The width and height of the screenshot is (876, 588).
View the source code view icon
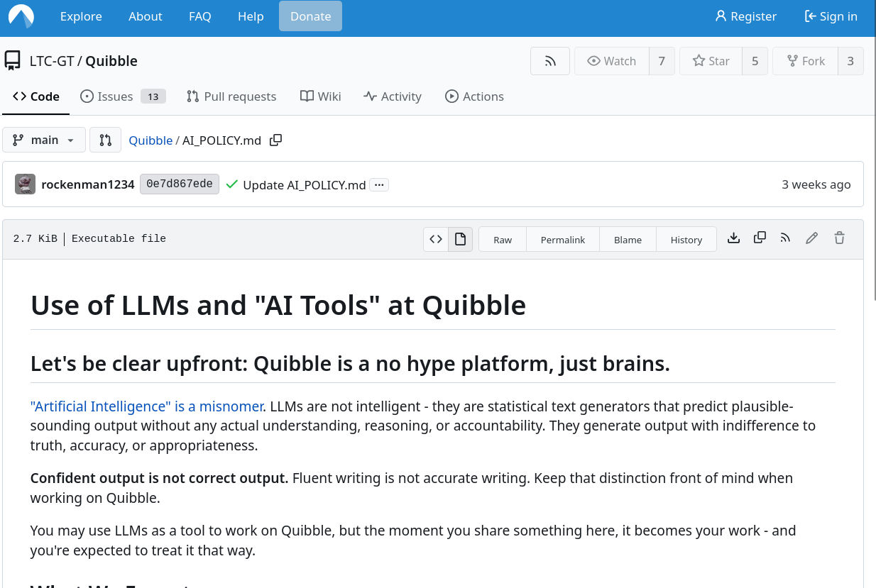436,239
